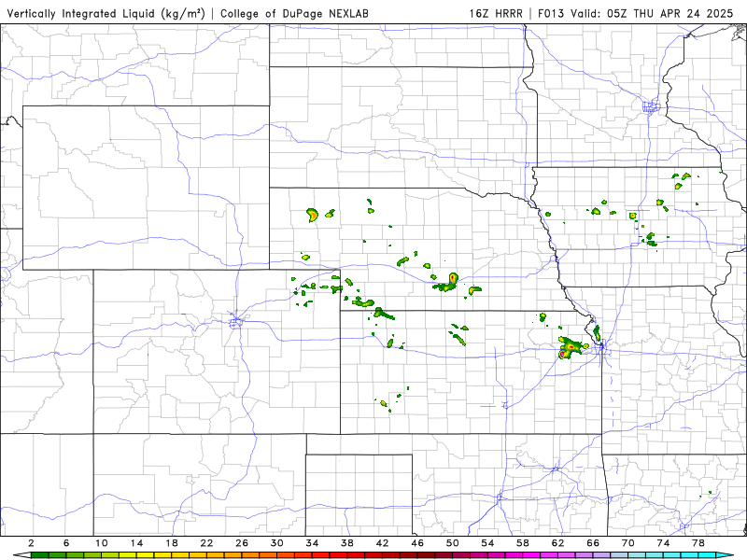Click the bright red color bar segment under "38"

pyautogui.click(x=356, y=555)
